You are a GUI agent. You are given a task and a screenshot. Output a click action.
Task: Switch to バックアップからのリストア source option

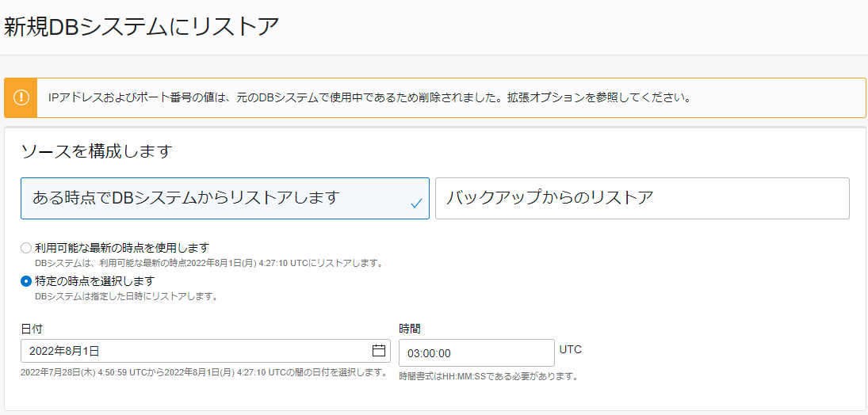pyautogui.click(x=642, y=198)
